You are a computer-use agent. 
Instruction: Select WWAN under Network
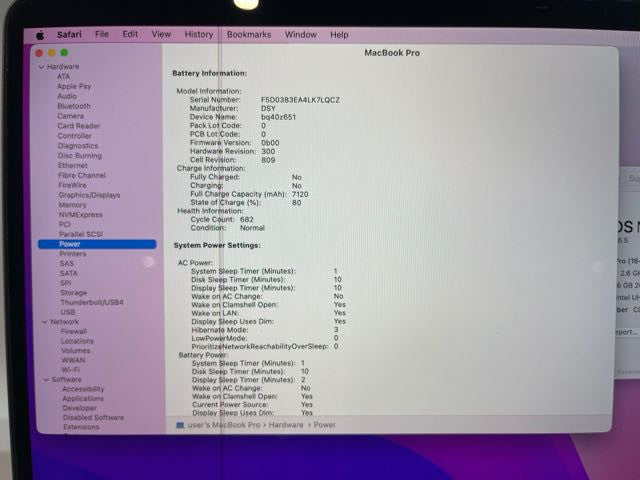click(x=73, y=360)
